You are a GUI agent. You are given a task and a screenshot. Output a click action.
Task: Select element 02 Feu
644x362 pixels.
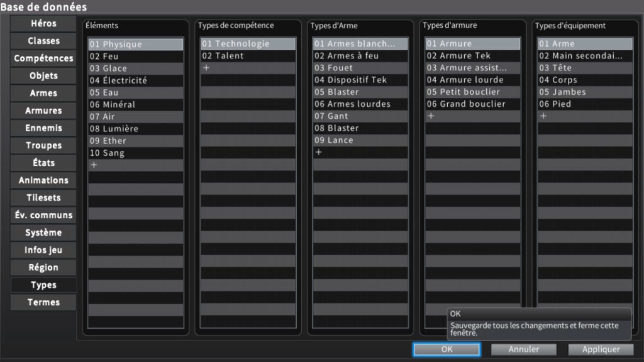[136, 56]
